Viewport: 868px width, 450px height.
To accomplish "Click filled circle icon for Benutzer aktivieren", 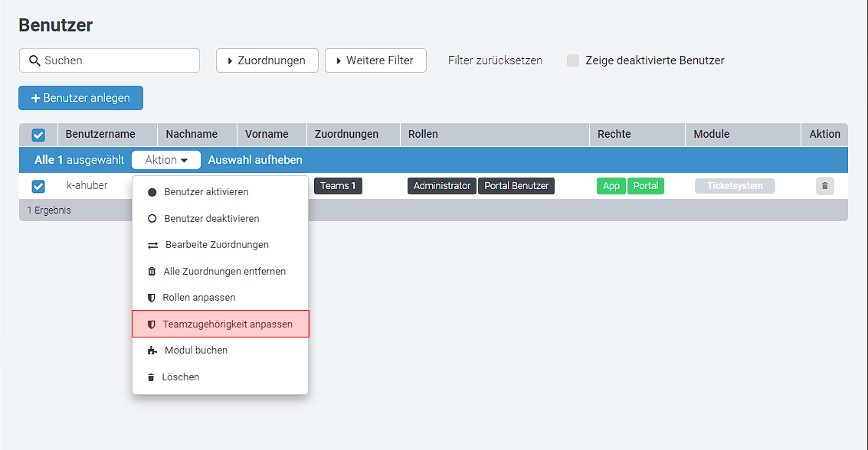I will tap(152, 192).
